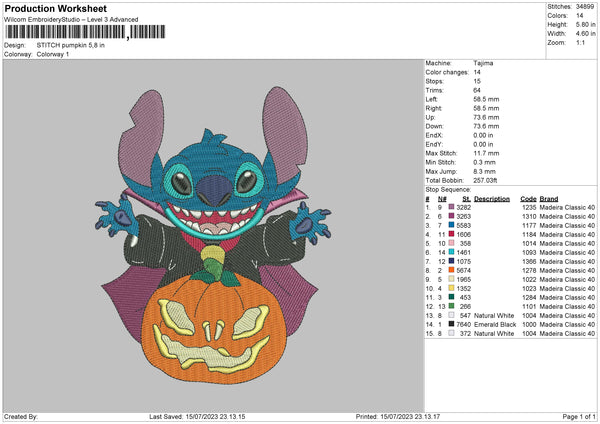Click stitch count '5674' in row 8
The image size is (600, 424).
click(x=463, y=270)
